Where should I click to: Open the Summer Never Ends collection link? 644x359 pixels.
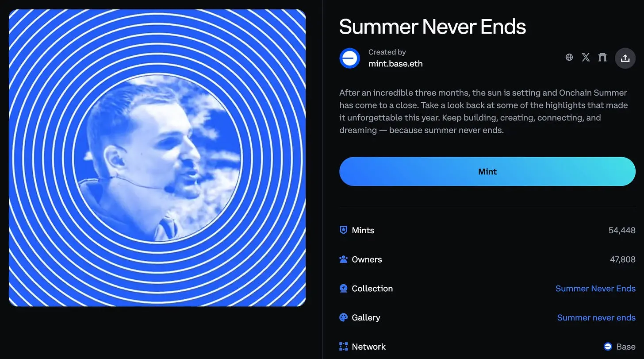tap(595, 289)
